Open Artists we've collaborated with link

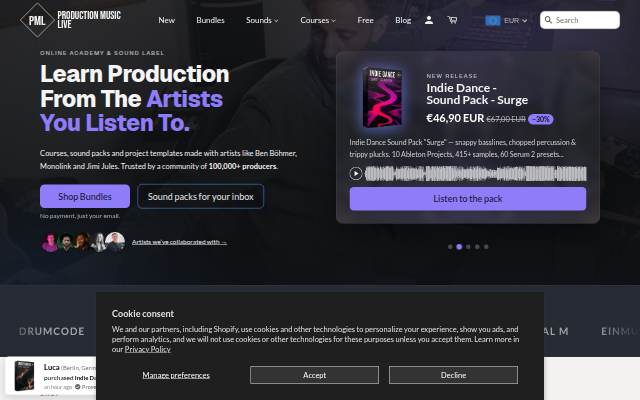point(179,242)
